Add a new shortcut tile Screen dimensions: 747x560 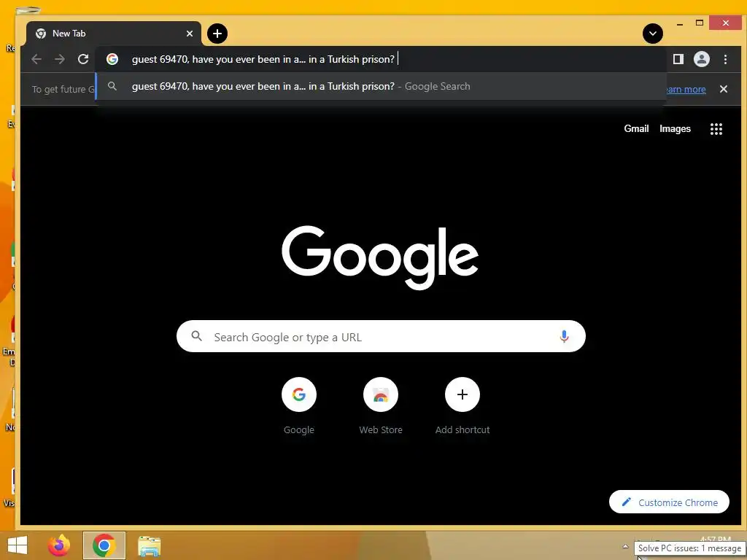click(x=462, y=406)
